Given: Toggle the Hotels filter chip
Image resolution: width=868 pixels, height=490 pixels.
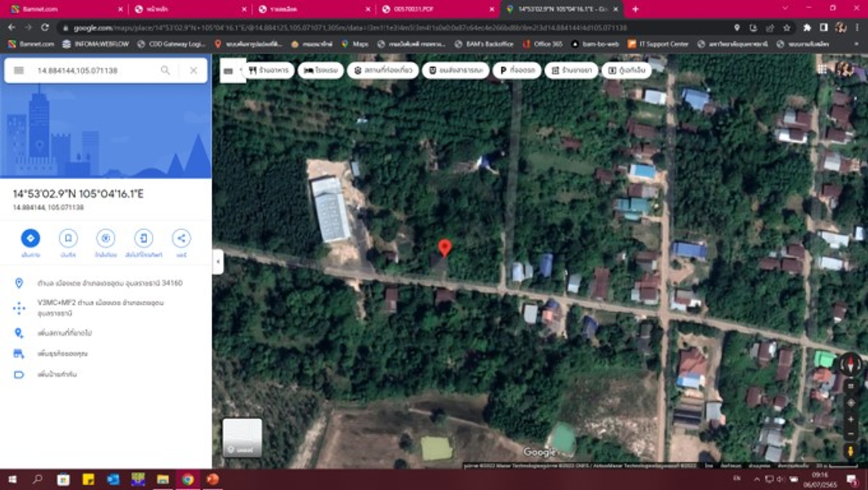Looking at the screenshot, I should pyautogui.click(x=321, y=71).
